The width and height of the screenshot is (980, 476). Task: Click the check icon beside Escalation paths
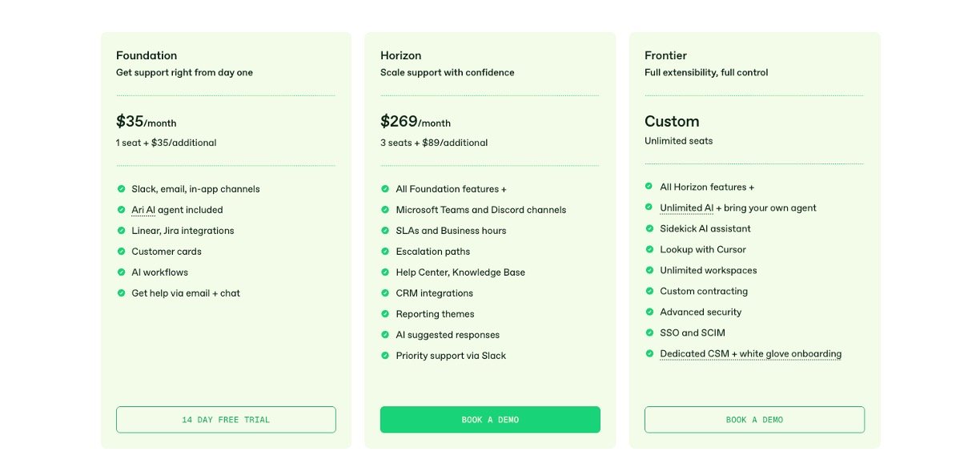[x=385, y=252]
